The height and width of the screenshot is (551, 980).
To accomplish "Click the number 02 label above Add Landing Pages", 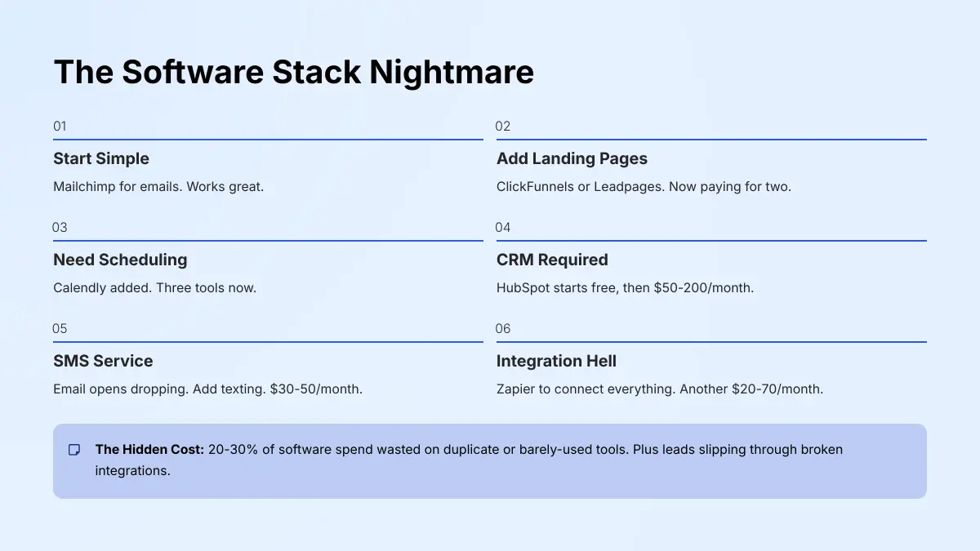I will click(503, 126).
